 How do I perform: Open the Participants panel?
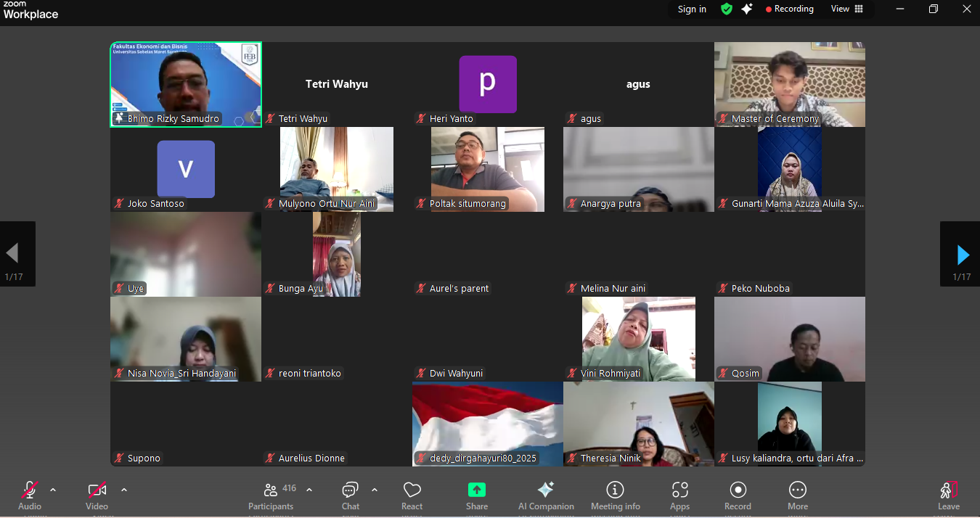pos(271,496)
